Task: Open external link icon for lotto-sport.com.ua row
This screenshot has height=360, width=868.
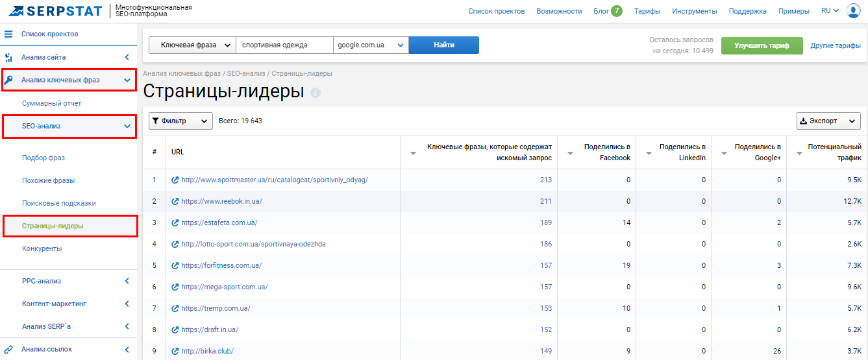Action: coord(175,245)
